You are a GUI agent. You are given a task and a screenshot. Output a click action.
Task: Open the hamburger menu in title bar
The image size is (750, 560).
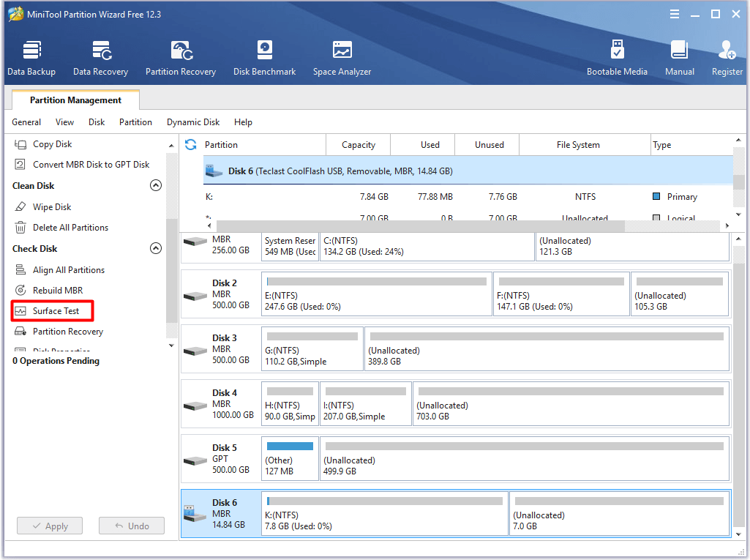tap(675, 15)
